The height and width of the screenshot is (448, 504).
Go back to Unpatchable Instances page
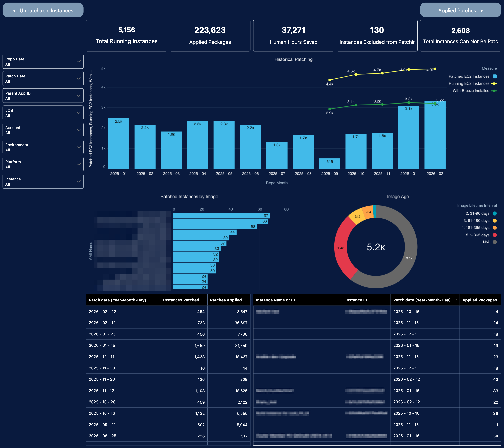tap(43, 10)
